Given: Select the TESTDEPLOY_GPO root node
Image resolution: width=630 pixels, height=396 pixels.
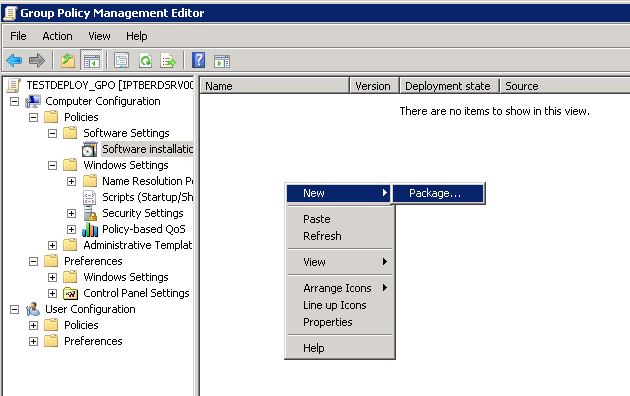Looking at the screenshot, I should pyautogui.click(x=110, y=85).
